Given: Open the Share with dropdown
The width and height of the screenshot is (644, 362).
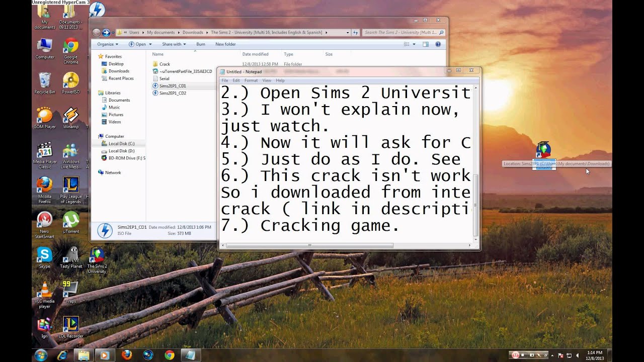Looking at the screenshot, I should tap(174, 44).
